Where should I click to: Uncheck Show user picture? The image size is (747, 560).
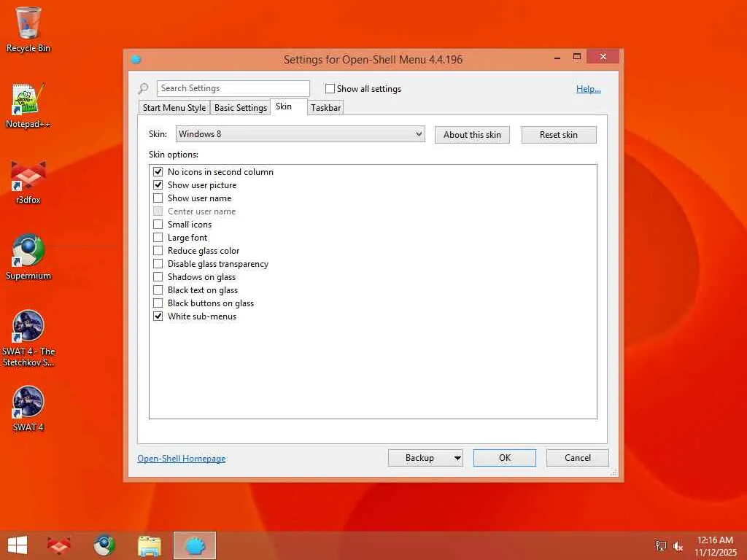[158, 184]
